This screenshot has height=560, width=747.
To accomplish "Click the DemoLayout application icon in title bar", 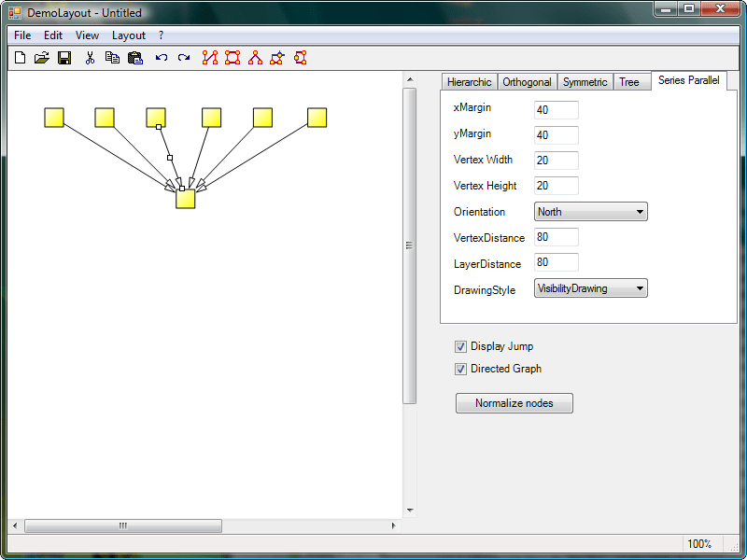I will click(15, 13).
